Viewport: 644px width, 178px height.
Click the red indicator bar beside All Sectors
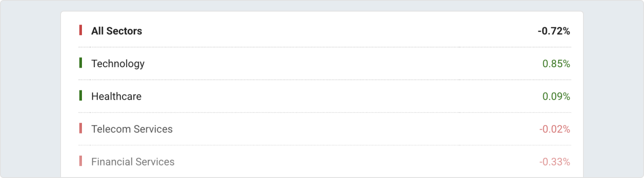[81, 30]
